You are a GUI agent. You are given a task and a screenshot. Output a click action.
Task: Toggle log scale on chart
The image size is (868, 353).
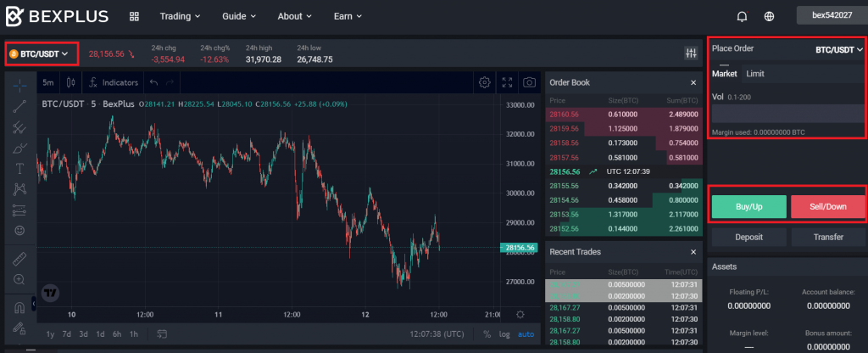[504, 334]
